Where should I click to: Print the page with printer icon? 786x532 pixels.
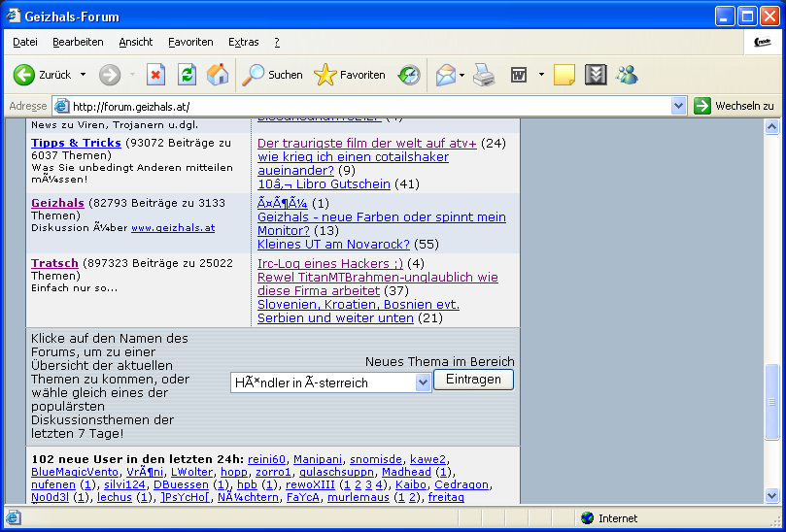click(x=484, y=75)
